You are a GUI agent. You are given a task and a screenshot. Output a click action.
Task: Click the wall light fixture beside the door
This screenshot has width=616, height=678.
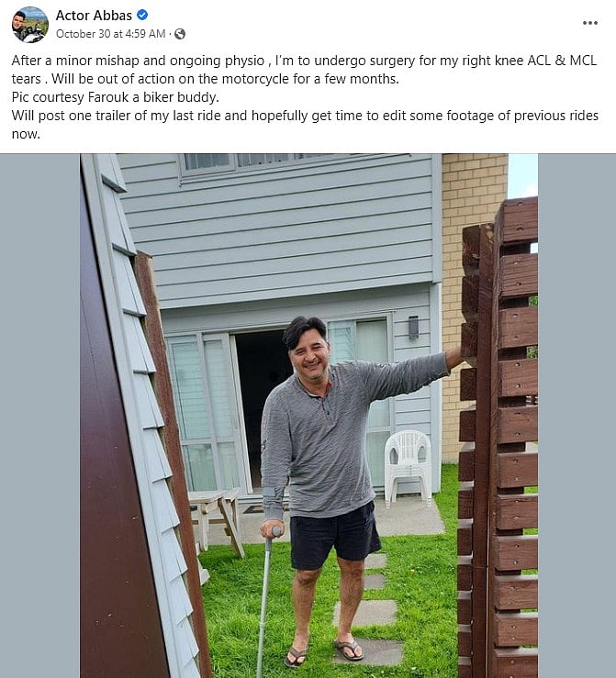413,328
